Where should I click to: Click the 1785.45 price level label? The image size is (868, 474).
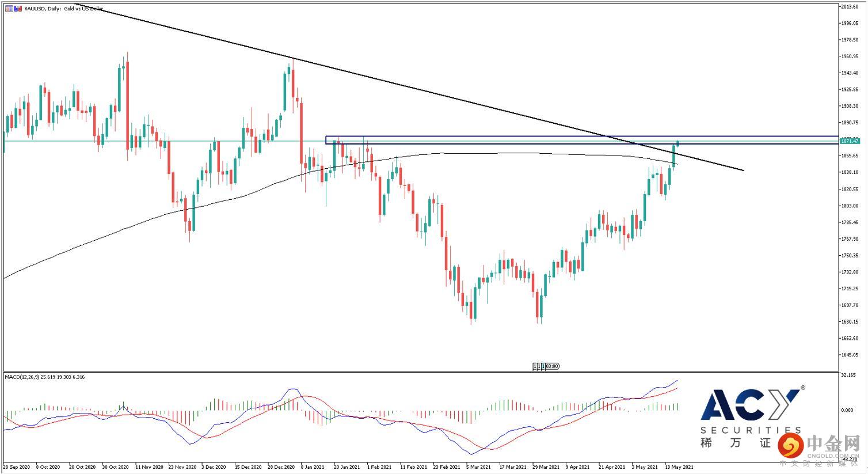tap(850, 222)
